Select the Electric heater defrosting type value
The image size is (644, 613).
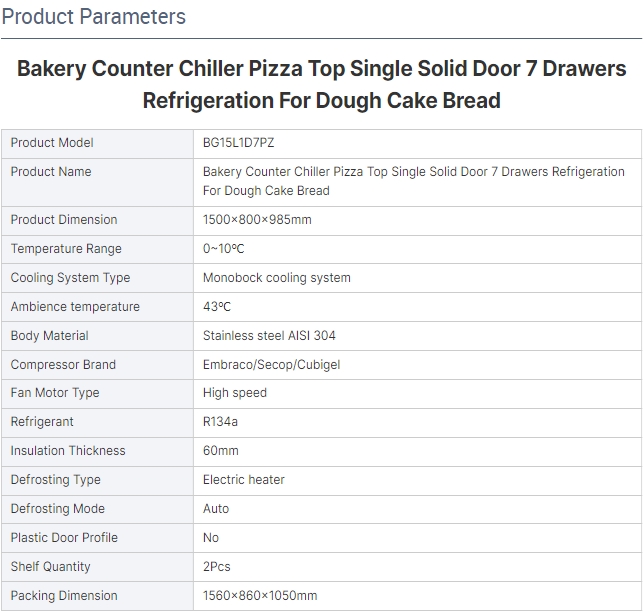(x=244, y=480)
